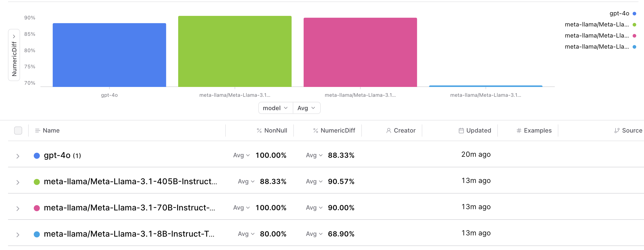Click the percent icon beside NonNull header
The image size is (644, 250).
259,131
